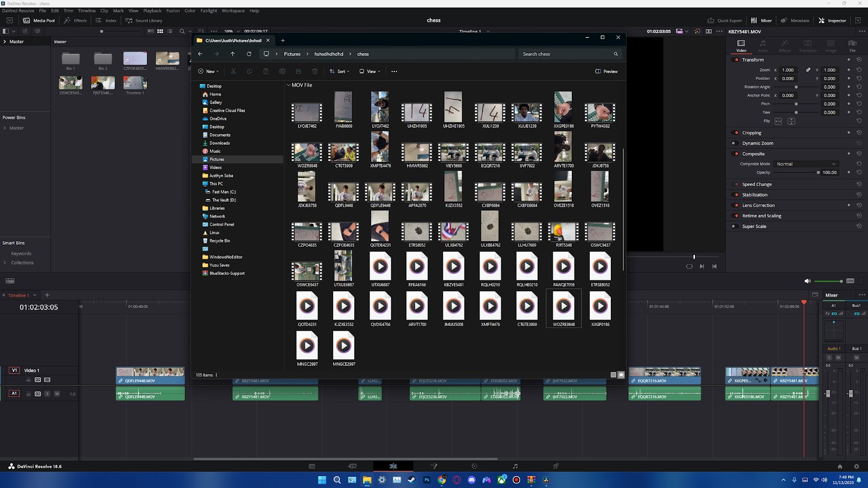Click Quick Export
This screenshot has width=868, height=488.
coord(725,21)
